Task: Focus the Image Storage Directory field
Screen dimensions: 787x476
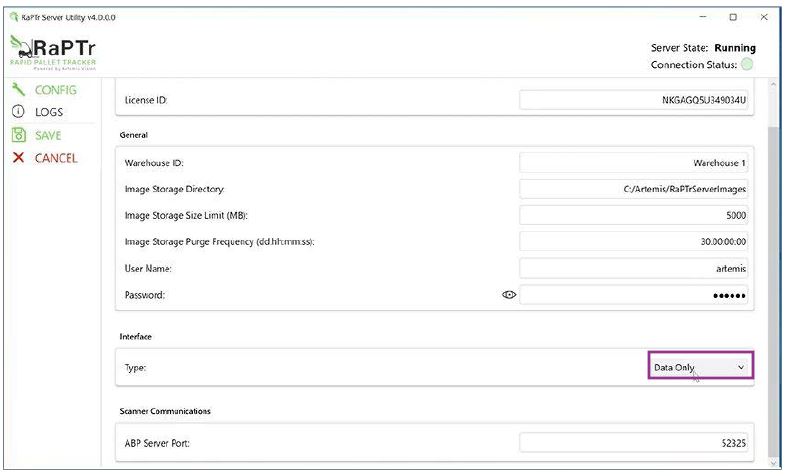Action: tap(635, 189)
